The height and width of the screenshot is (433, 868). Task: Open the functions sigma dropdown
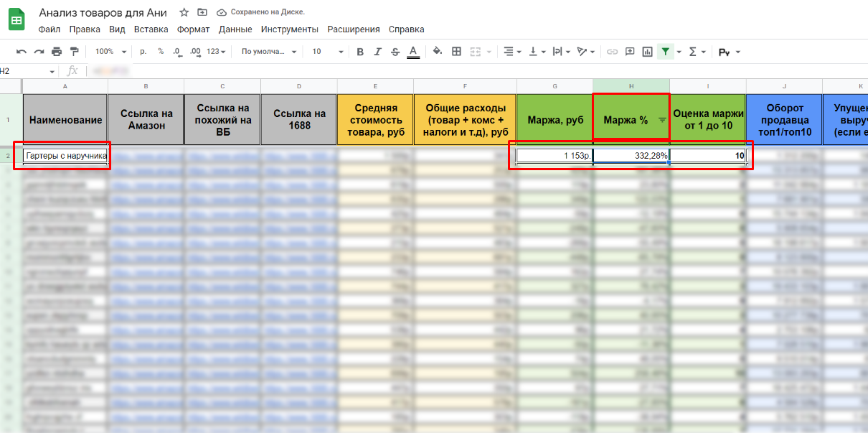click(697, 52)
